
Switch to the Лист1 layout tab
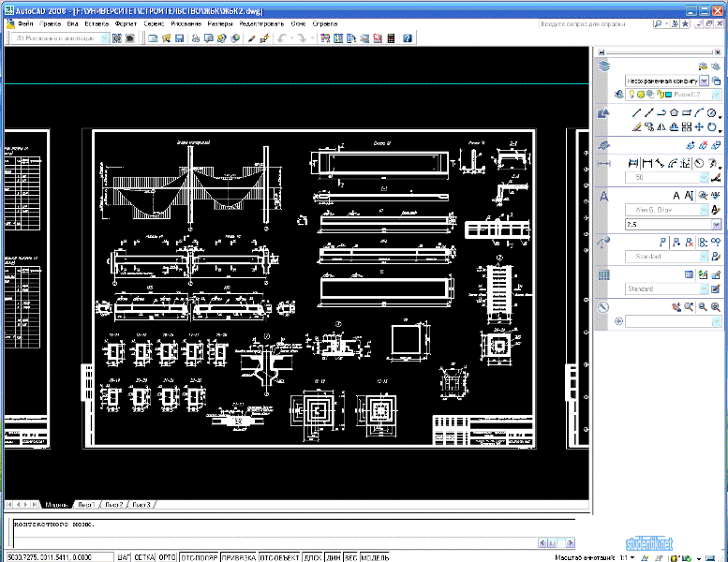[x=86, y=505]
